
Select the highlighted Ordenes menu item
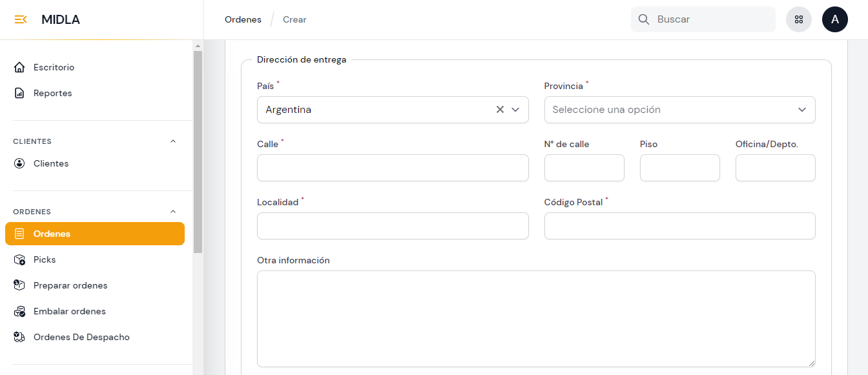click(95, 234)
